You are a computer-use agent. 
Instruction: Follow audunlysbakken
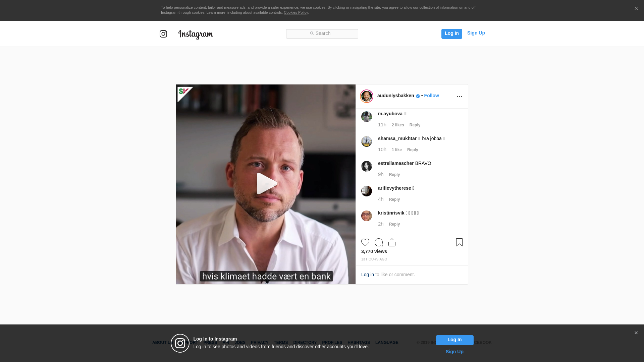pyautogui.click(x=431, y=96)
